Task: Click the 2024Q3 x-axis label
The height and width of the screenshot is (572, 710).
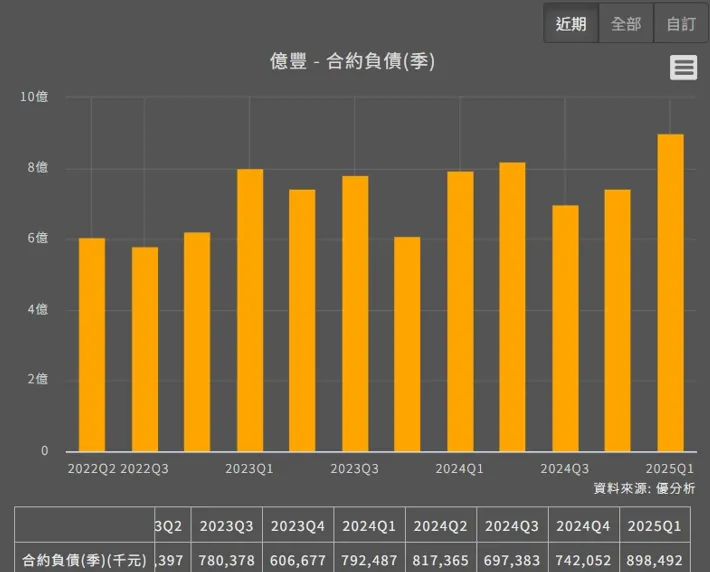Action: 565,469
